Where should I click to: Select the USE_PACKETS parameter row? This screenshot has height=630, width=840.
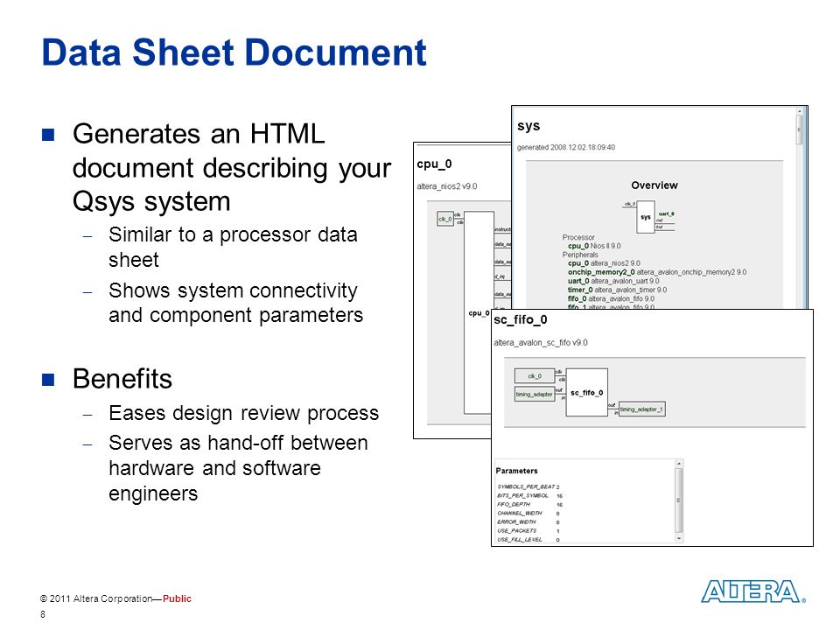528,531
